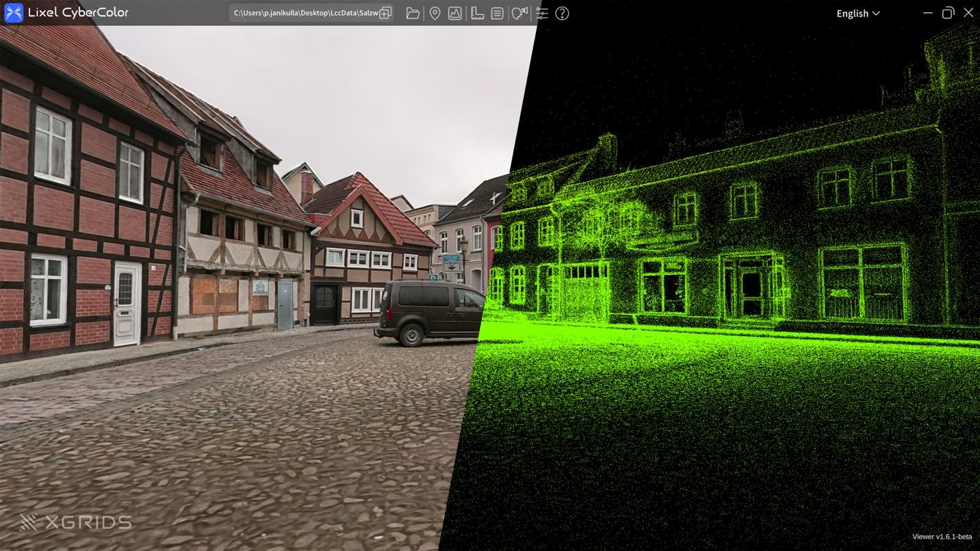Screen dimensions: 980x551
Task: Click the chevron beside English
Action: click(876, 13)
